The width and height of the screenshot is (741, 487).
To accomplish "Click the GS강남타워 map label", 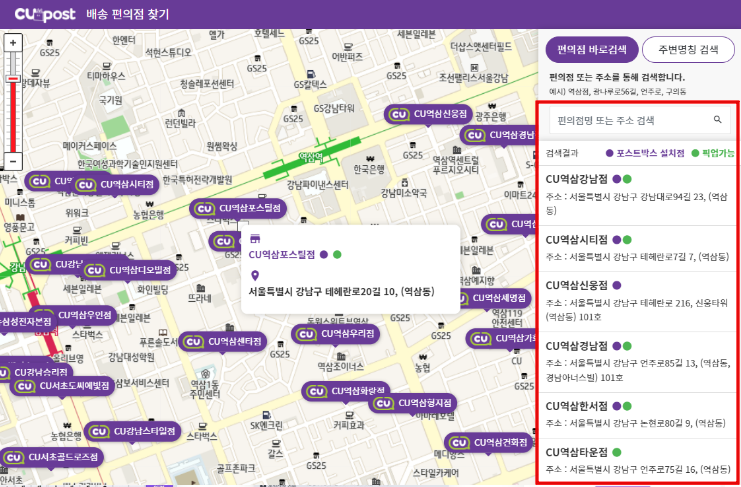I will click(x=334, y=108).
